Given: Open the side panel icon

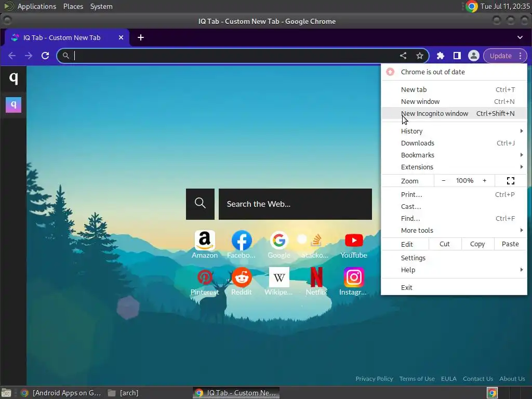Looking at the screenshot, I should [x=457, y=56].
